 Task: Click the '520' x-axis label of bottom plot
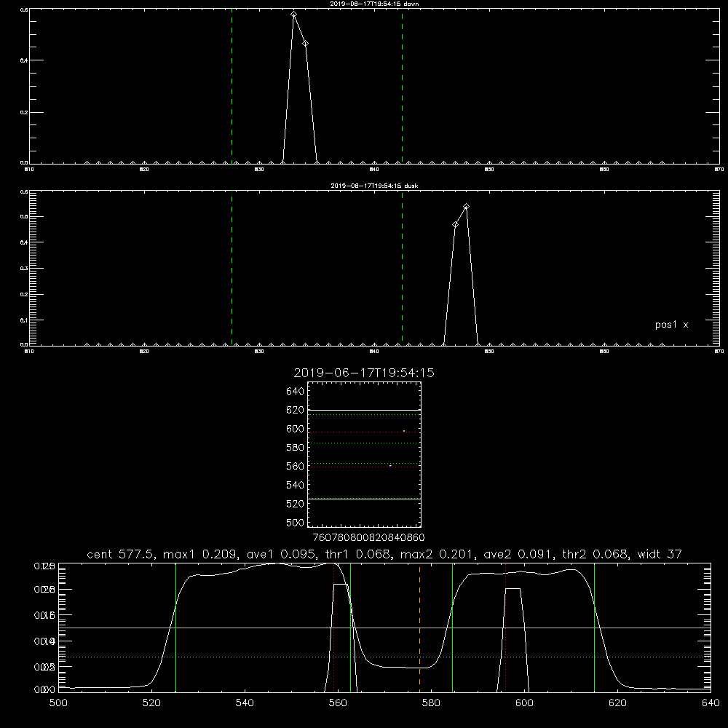pos(151,703)
